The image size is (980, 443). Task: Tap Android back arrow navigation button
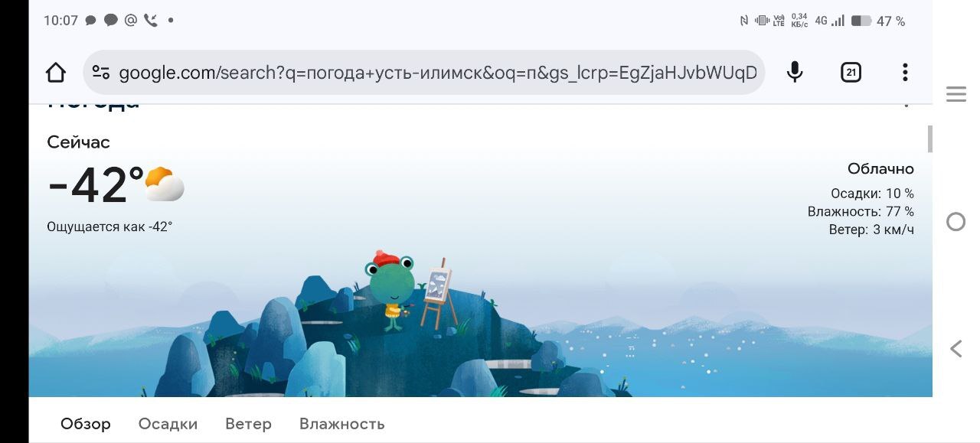[955, 349]
